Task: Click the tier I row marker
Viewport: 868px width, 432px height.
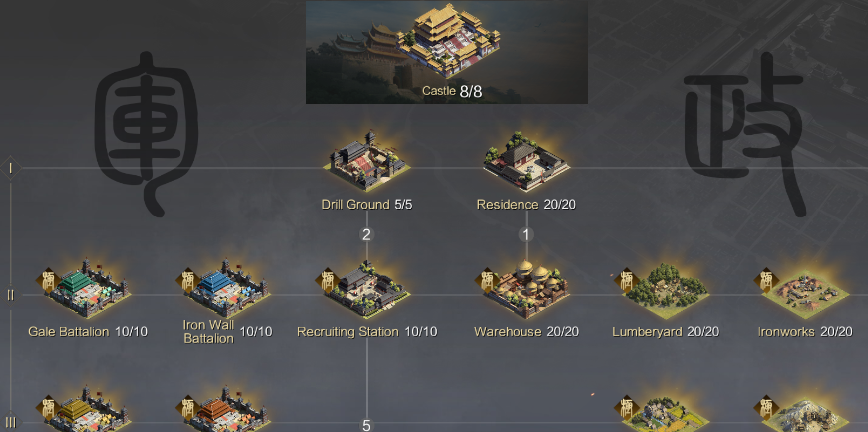Action: pos(10,168)
